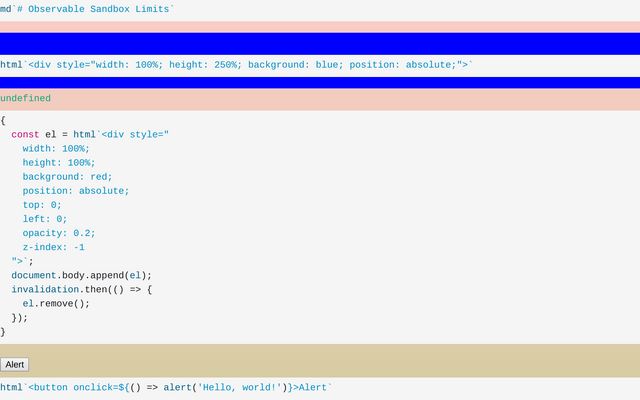Viewport: 640px width, 400px height.
Task: Click the blue div html code line
Action: [236, 65]
